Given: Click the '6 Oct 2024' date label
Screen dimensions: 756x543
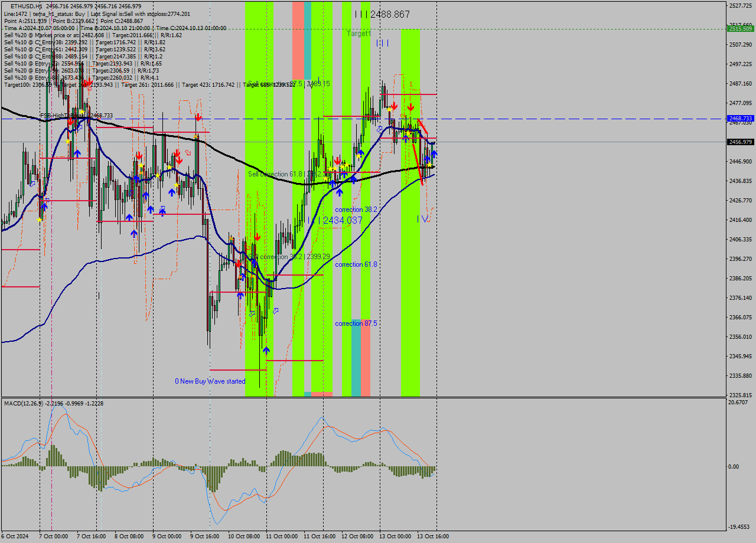Looking at the screenshot, I should (x=15, y=536).
